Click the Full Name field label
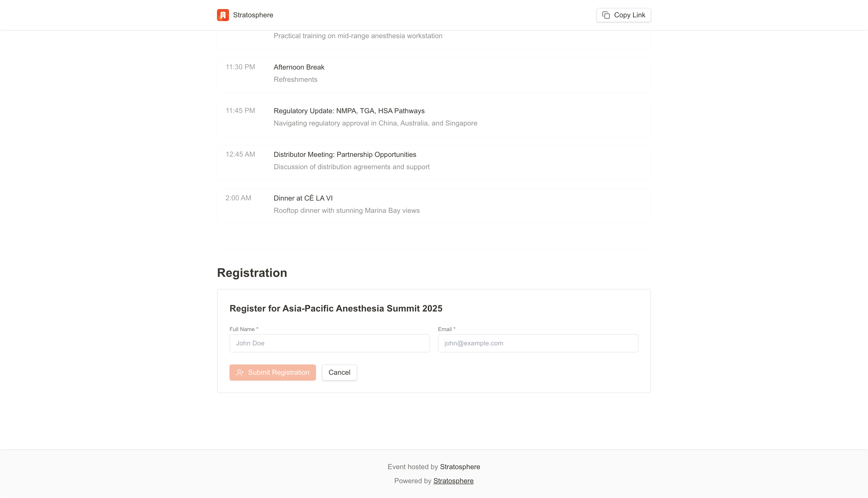 click(x=244, y=329)
